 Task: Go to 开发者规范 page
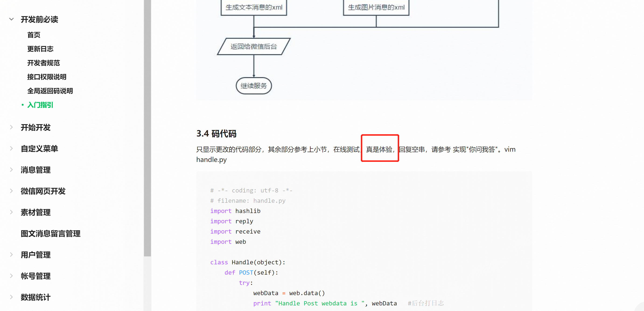coord(43,63)
